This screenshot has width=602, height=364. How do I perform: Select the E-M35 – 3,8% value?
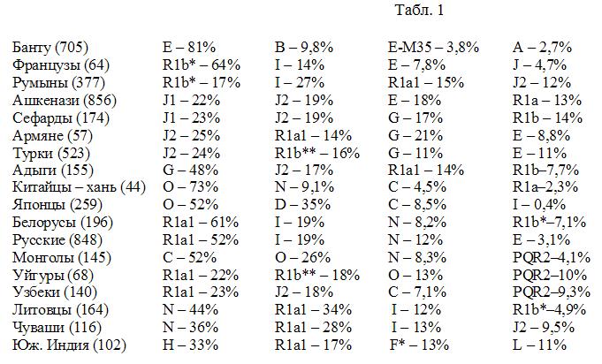[433, 48]
